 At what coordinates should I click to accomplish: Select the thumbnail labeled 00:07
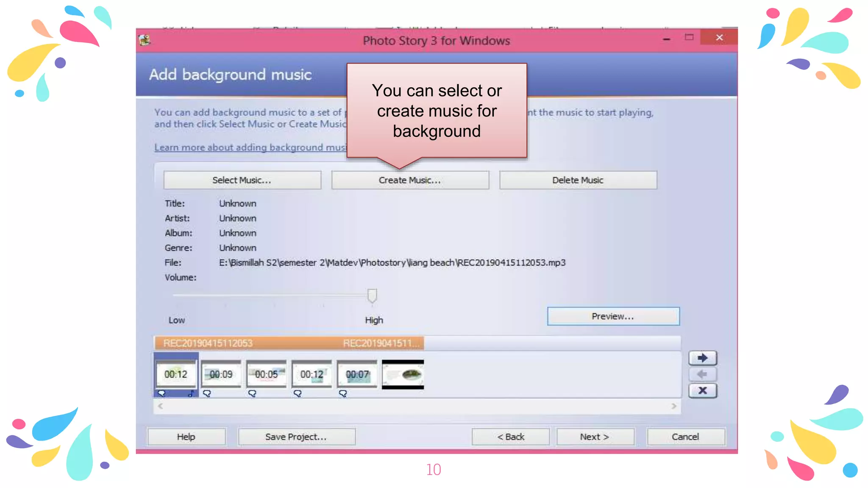(357, 374)
